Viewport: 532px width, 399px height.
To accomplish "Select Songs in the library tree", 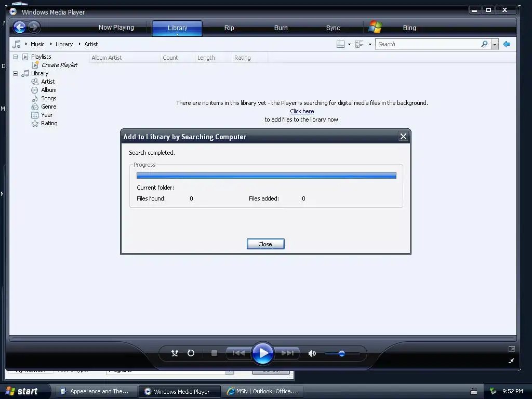I will pos(48,98).
